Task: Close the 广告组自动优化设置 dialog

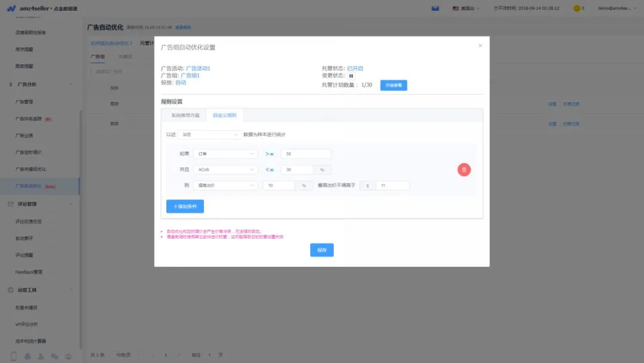Action: 480,45
